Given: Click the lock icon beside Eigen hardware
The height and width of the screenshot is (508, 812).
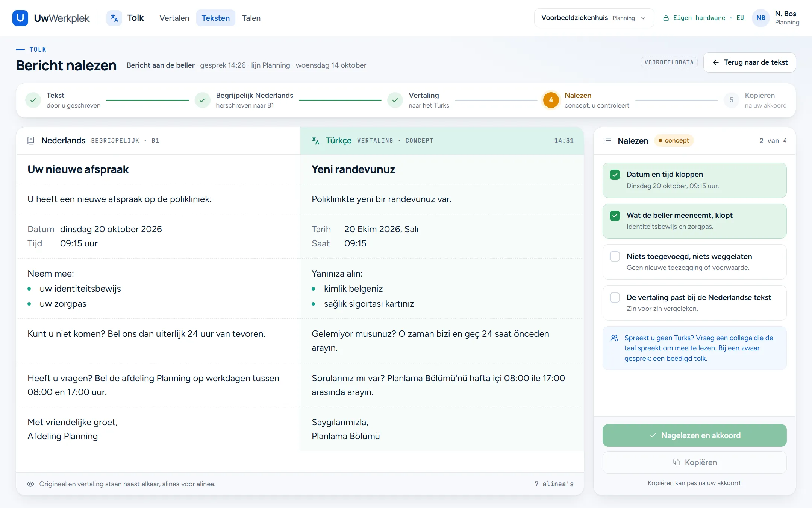Looking at the screenshot, I should 666,18.
